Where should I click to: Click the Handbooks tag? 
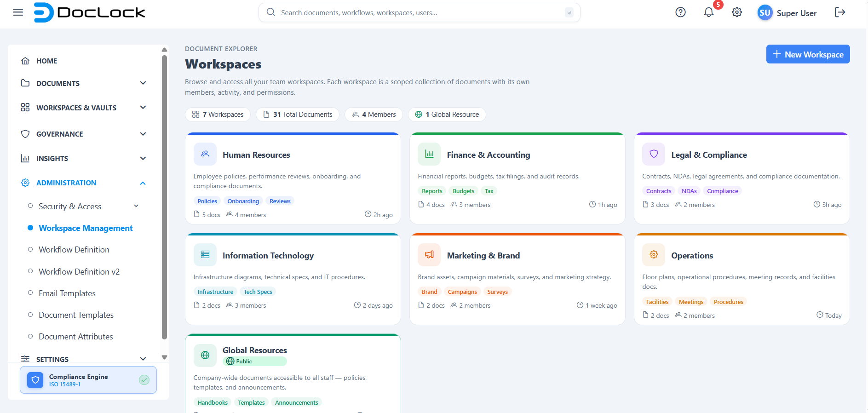click(x=213, y=402)
